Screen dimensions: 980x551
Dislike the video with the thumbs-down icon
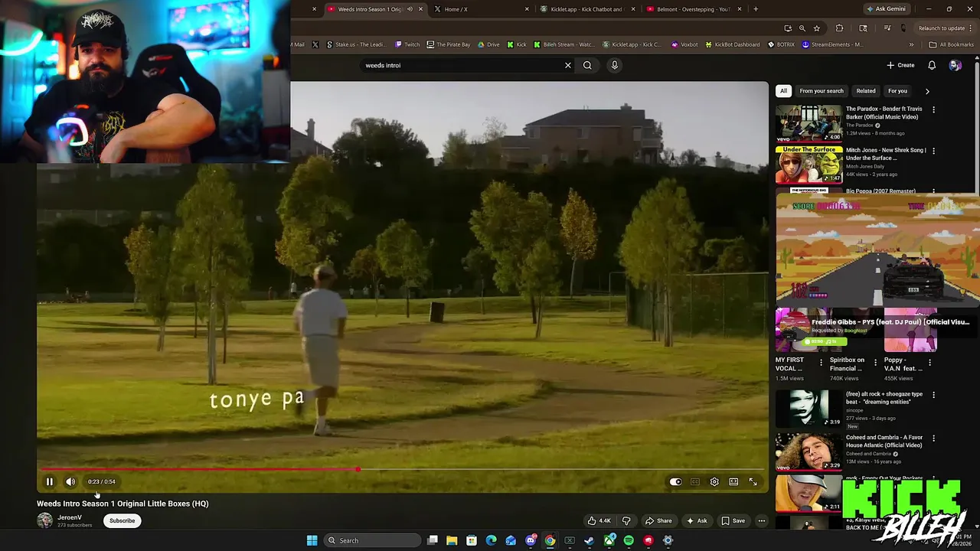click(626, 520)
